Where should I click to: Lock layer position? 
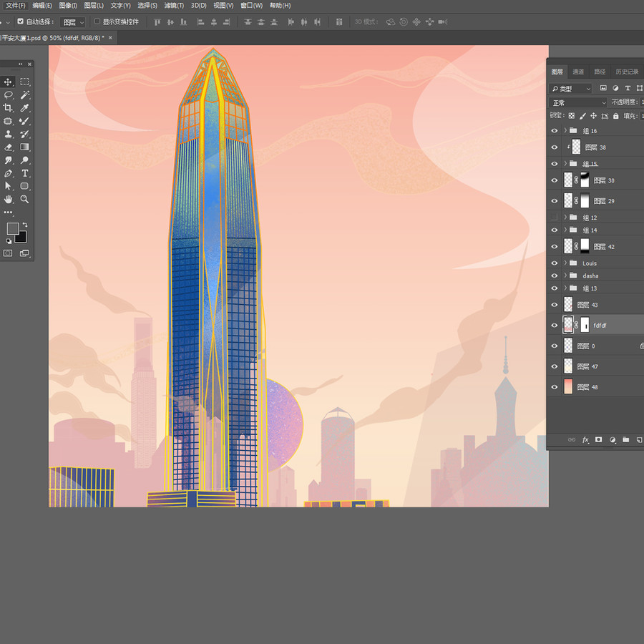click(593, 116)
